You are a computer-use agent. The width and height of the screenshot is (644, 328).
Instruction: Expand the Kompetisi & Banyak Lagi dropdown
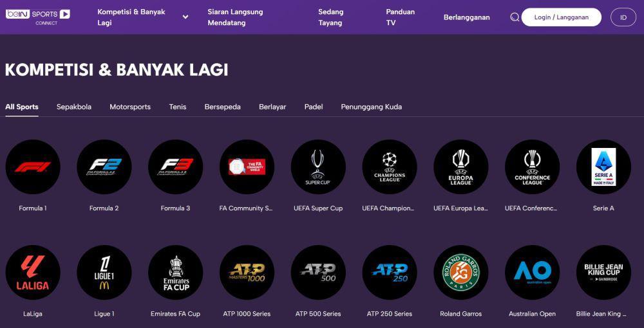[185, 17]
